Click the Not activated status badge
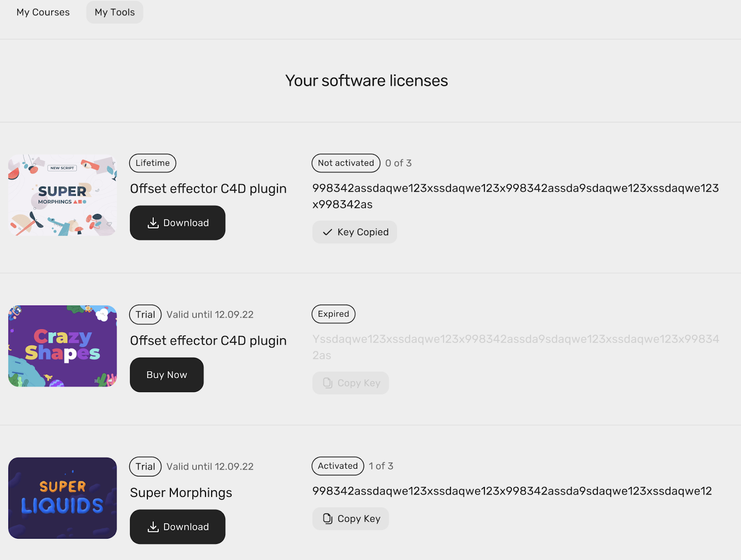The width and height of the screenshot is (741, 560). [346, 163]
